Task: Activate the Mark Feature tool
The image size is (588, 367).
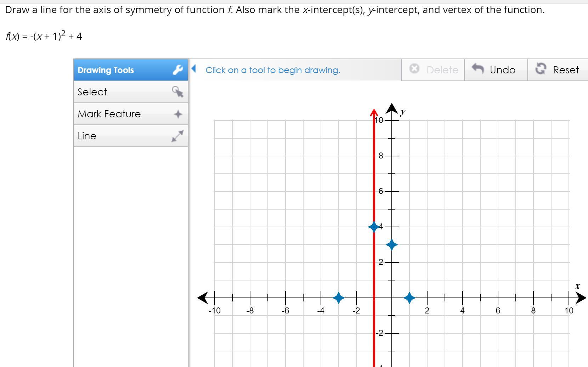Action: click(x=109, y=114)
